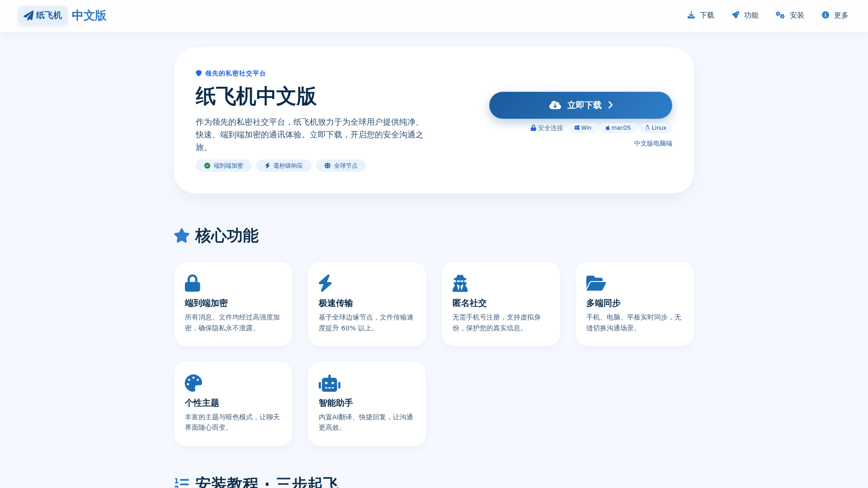Click the gears icon beside 安装

[x=780, y=15]
